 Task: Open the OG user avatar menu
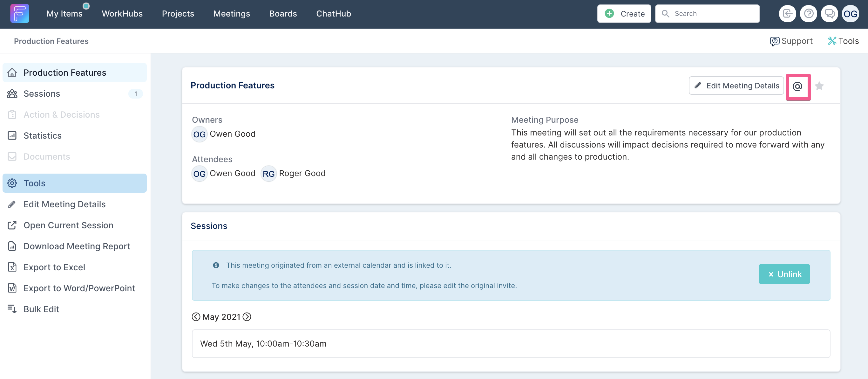tap(850, 13)
